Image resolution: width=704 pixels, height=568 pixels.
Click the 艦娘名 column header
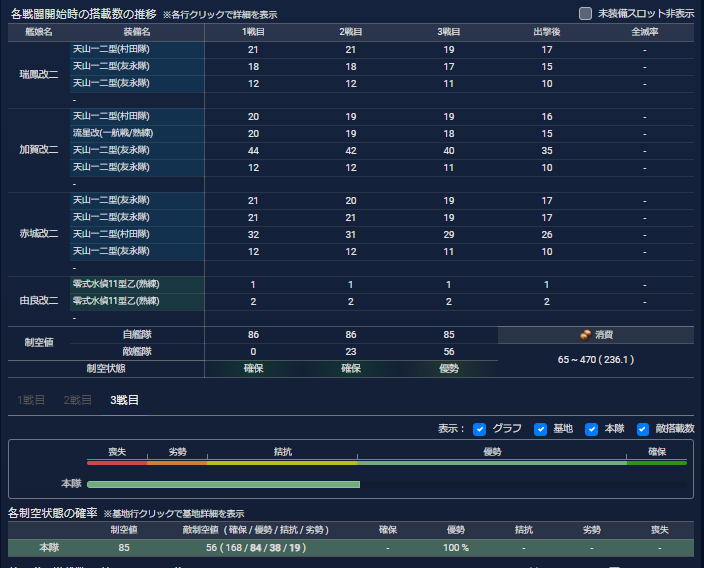[x=39, y=32]
